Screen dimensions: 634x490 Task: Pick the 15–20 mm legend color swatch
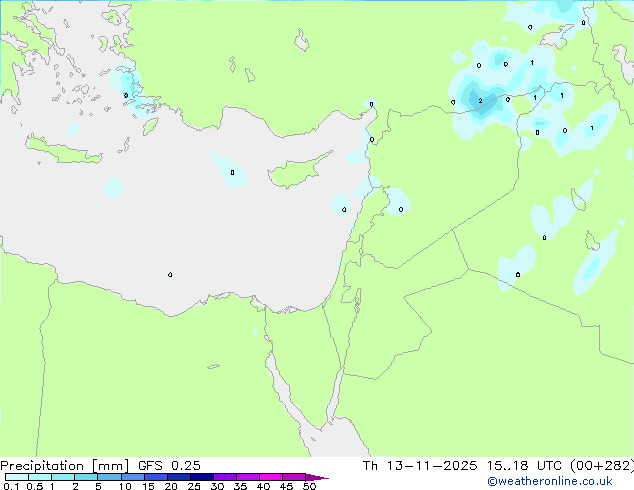pos(155,477)
